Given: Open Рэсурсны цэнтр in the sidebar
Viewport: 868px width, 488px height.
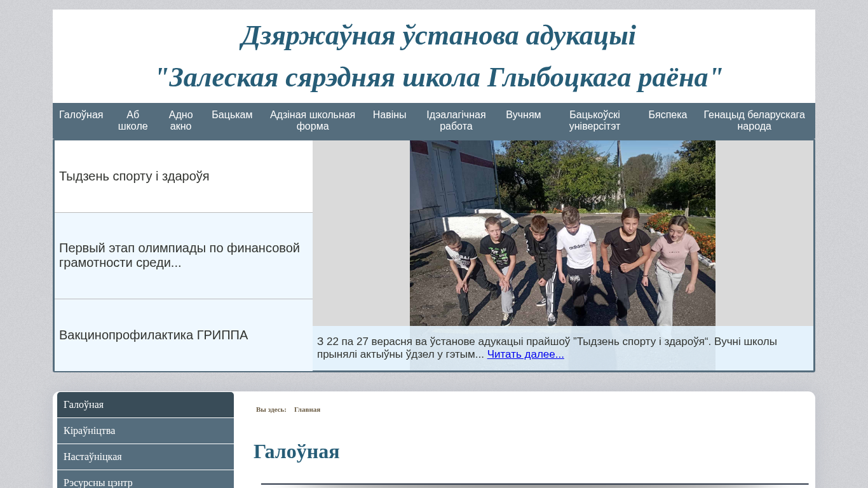Looking at the screenshot, I should pyautogui.click(x=146, y=482).
